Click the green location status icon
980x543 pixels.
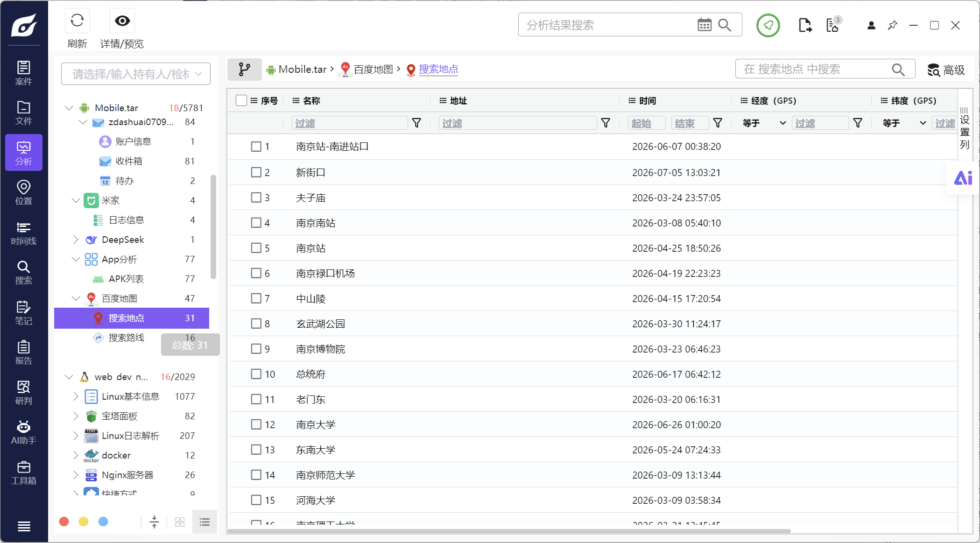768,25
